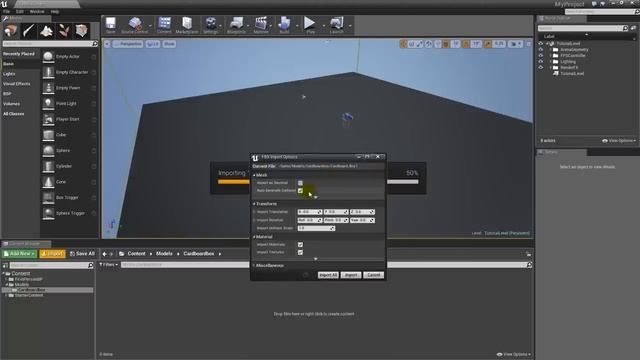
Task: Click the Blueprints toolbar icon
Action: click(x=236, y=25)
